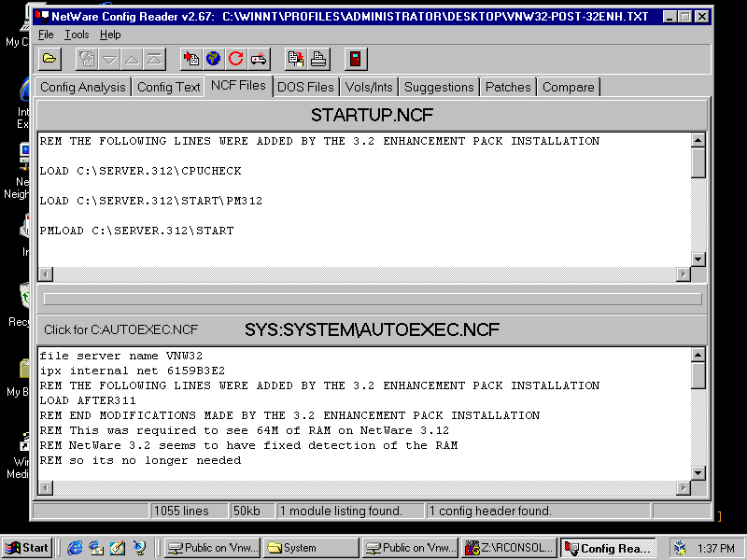747x560 pixels.
Task: Click the Config Rea... taskbar button
Action: [x=608, y=548]
